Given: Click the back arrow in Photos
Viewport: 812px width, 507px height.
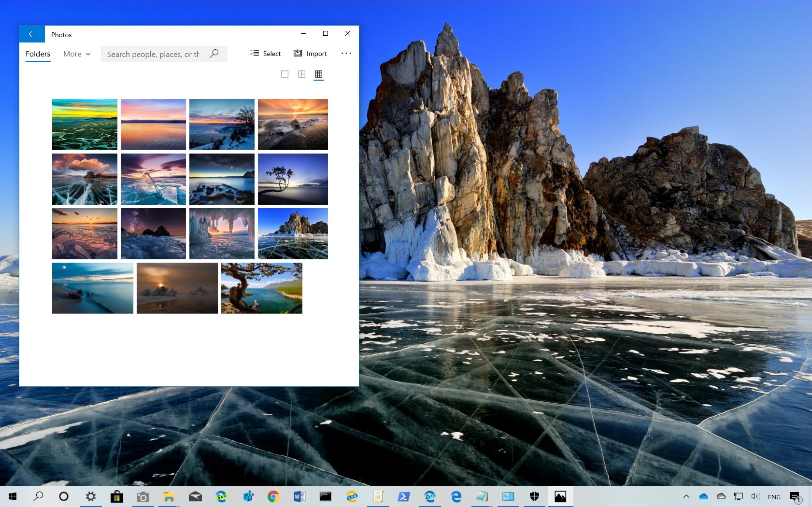Looking at the screenshot, I should point(32,34).
